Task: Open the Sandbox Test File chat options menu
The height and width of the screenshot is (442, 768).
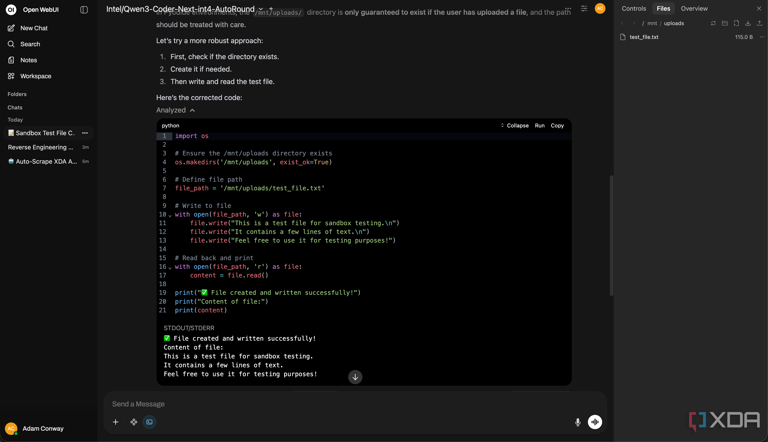Action: 85,133
